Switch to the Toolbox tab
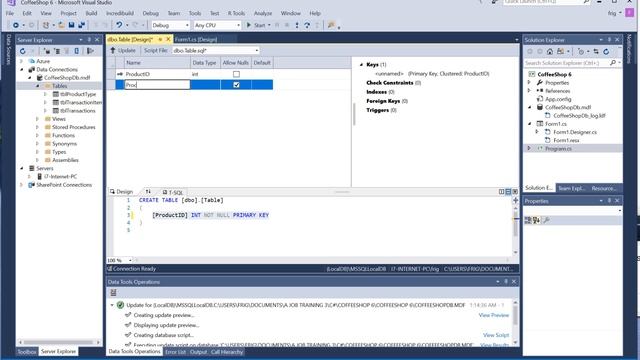This screenshot has width=640, height=360. point(27,351)
